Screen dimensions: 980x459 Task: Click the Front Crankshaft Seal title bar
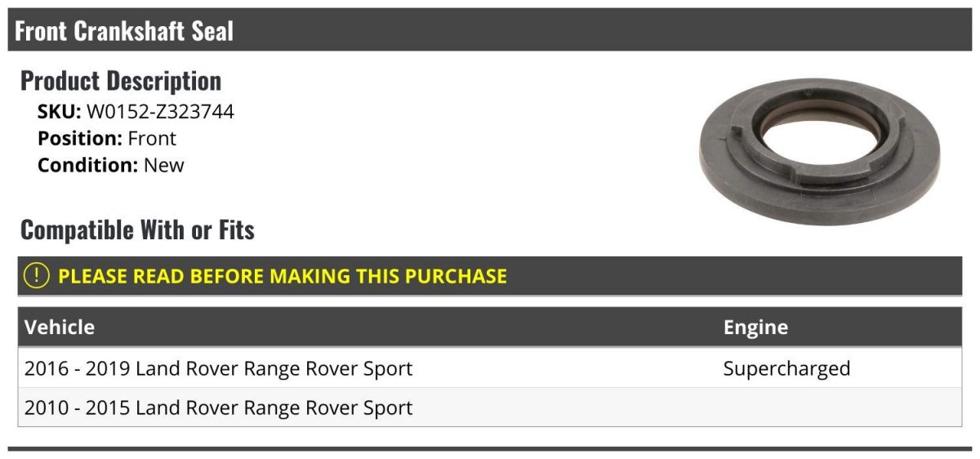[x=490, y=31]
